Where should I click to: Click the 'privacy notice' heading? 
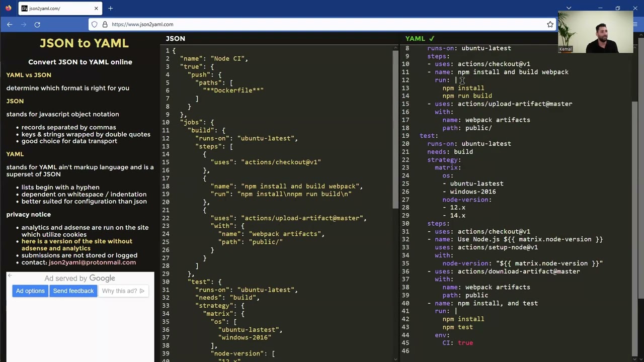29,215
